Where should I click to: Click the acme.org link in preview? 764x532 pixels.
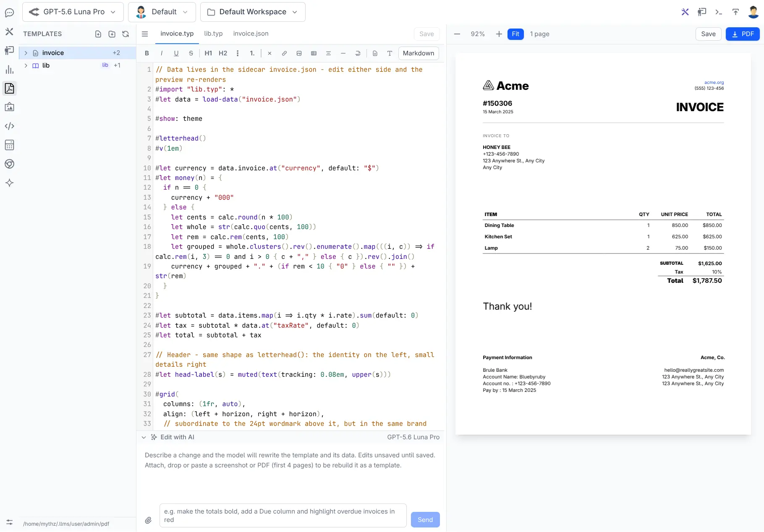pos(714,83)
